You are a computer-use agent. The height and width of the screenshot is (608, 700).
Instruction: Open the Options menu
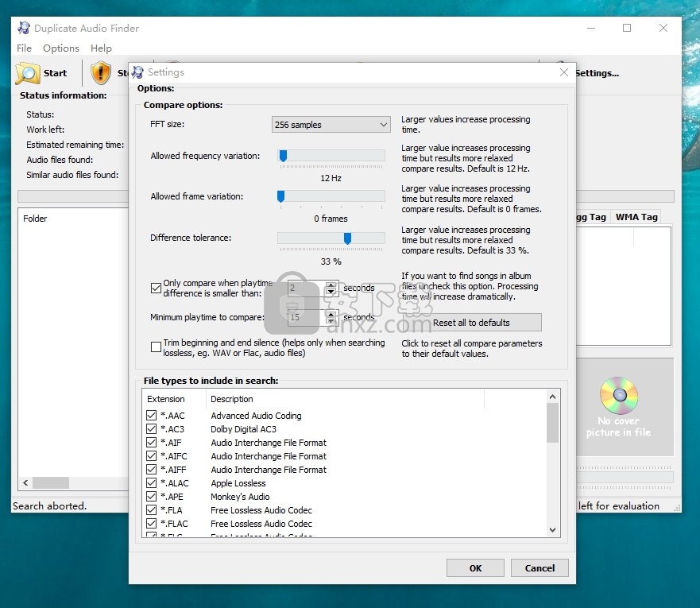61,48
